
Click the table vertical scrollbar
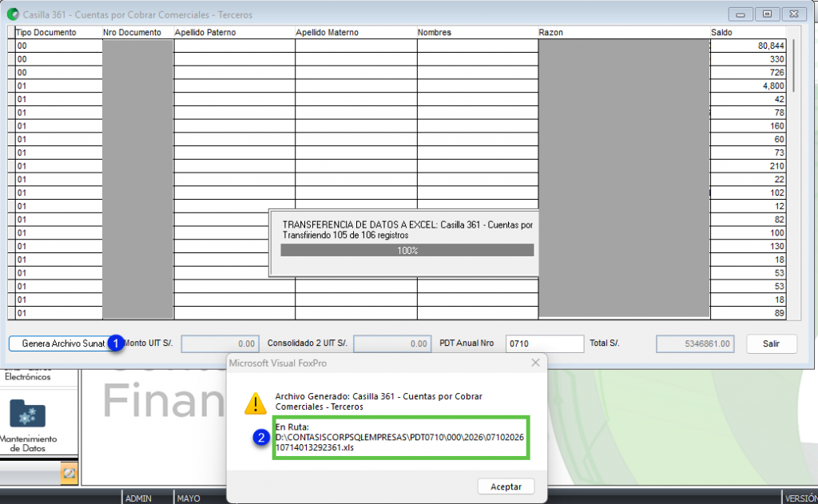point(793,65)
